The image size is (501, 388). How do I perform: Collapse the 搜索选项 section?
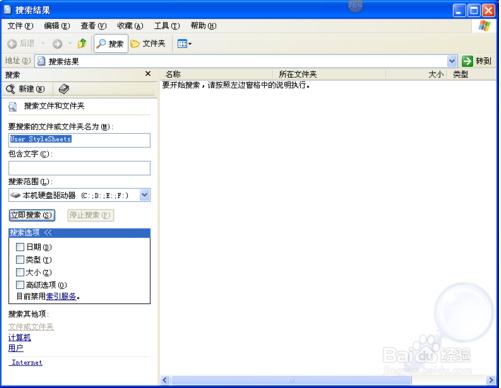pyautogui.click(x=79, y=233)
